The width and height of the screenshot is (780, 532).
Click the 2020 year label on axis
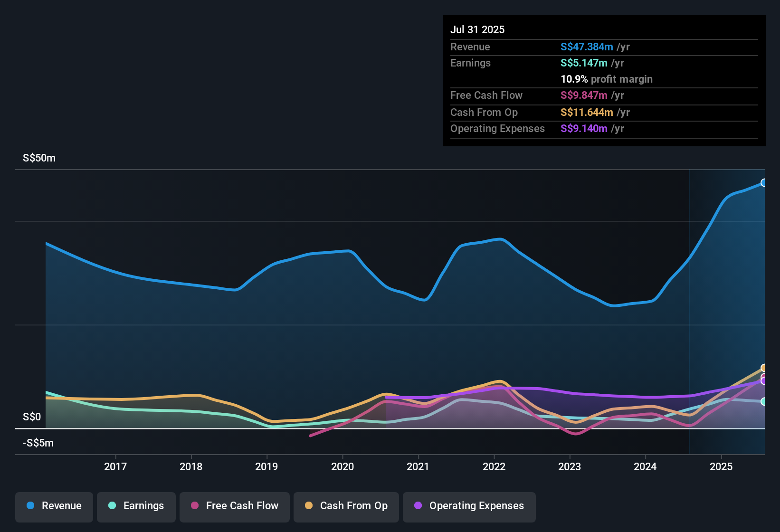pos(342,466)
